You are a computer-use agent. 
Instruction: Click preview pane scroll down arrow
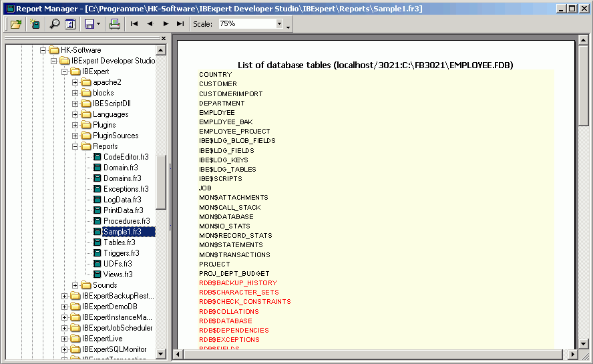click(583, 344)
